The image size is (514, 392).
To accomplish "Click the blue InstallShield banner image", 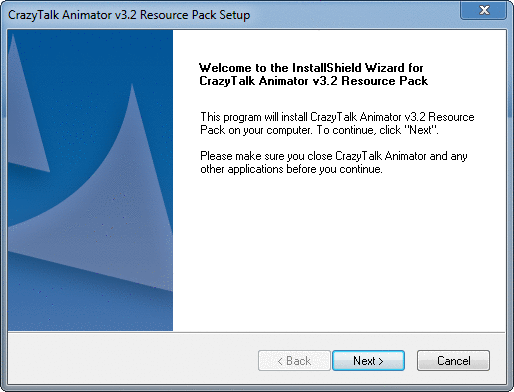I will 90,180.
